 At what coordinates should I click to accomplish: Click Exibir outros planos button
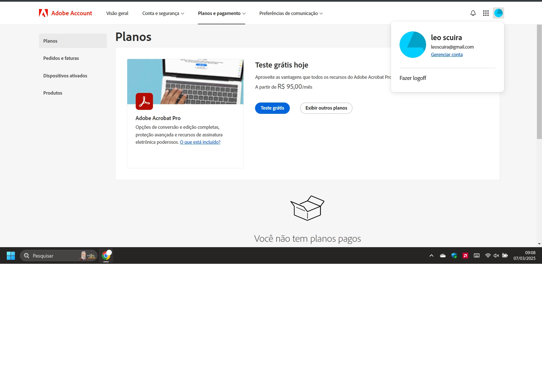326,108
